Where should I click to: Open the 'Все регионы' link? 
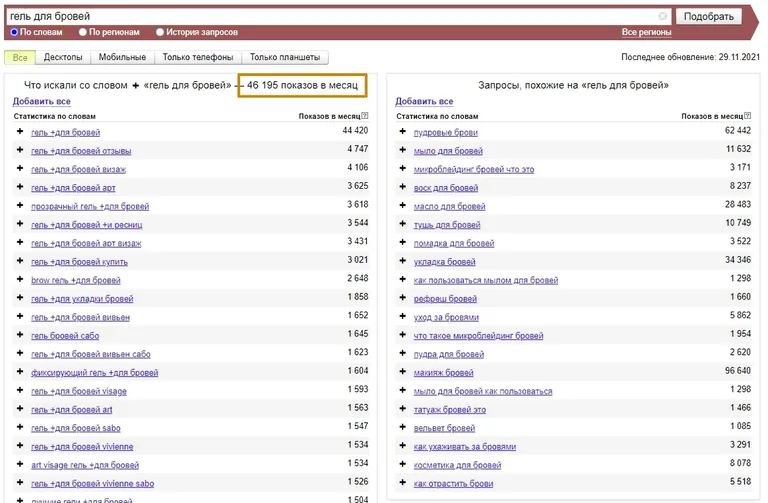click(x=646, y=32)
